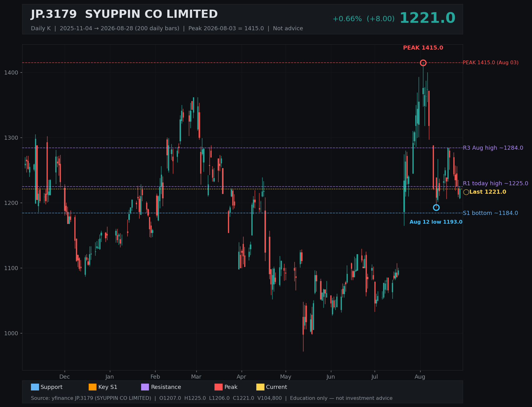Click the 1200 price axis label

click(x=11, y=203)
